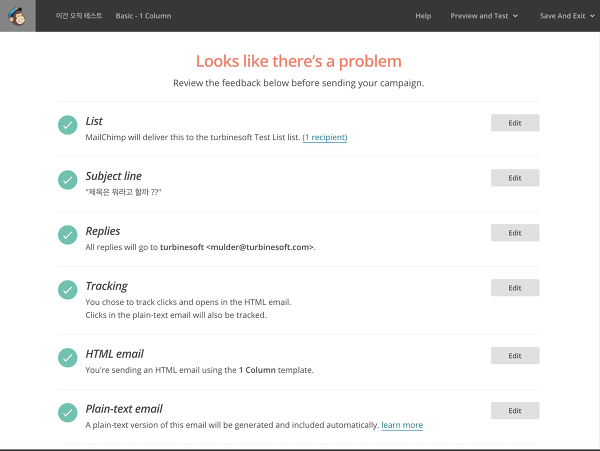The image size is (600, 451).
Task: Click the green checkmark beside HTML email
Action: pos(68,358)
